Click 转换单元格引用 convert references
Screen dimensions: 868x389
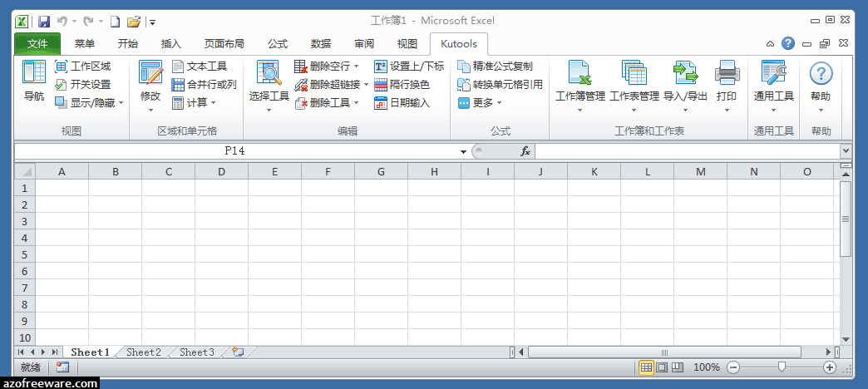coord(500,85)
